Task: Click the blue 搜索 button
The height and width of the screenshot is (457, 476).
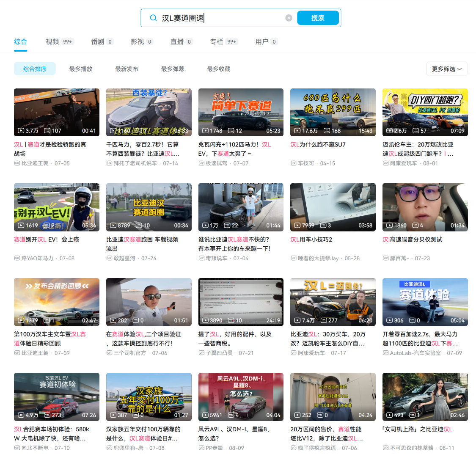Action: (x=318, y=18)
